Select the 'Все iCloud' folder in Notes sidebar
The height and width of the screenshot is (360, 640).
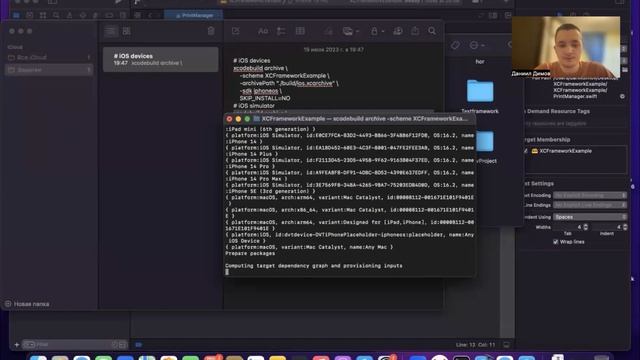pyautogui.click(x=49, y=58)
